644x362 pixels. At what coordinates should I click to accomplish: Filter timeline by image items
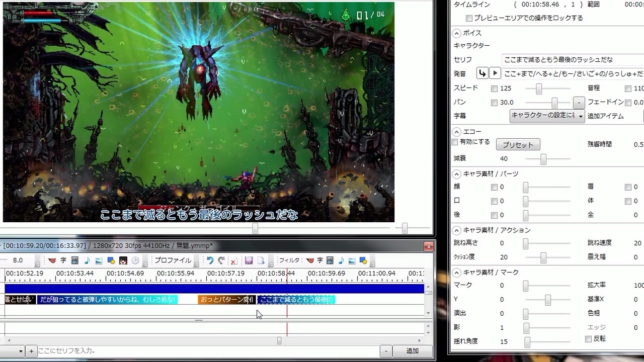click(352, 260)
